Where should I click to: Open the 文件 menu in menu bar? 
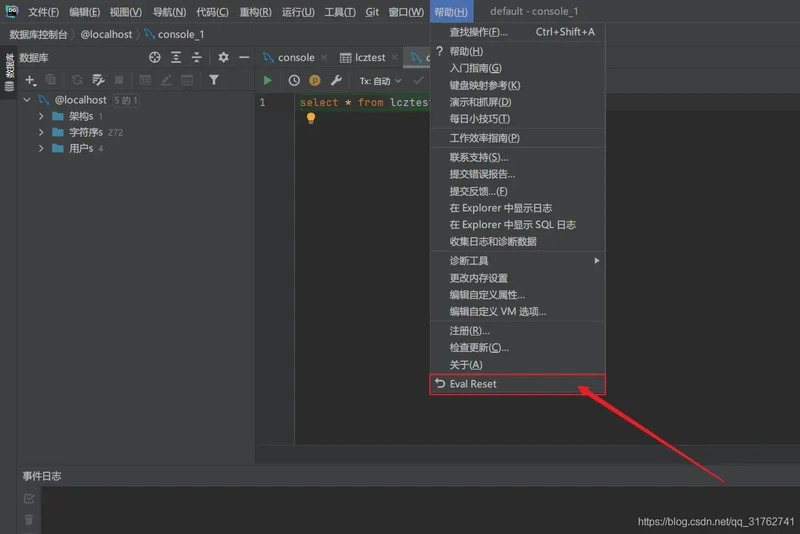pos(43,12)
